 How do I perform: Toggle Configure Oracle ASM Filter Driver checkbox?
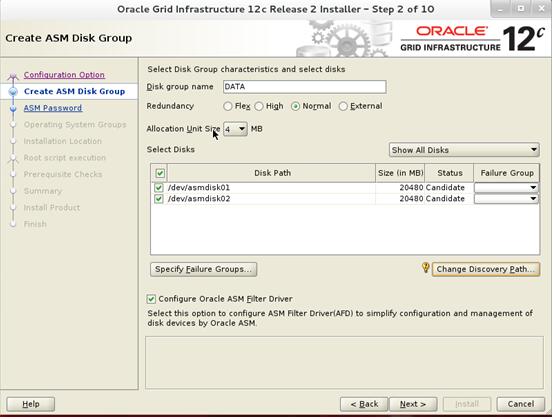point(151,299)
